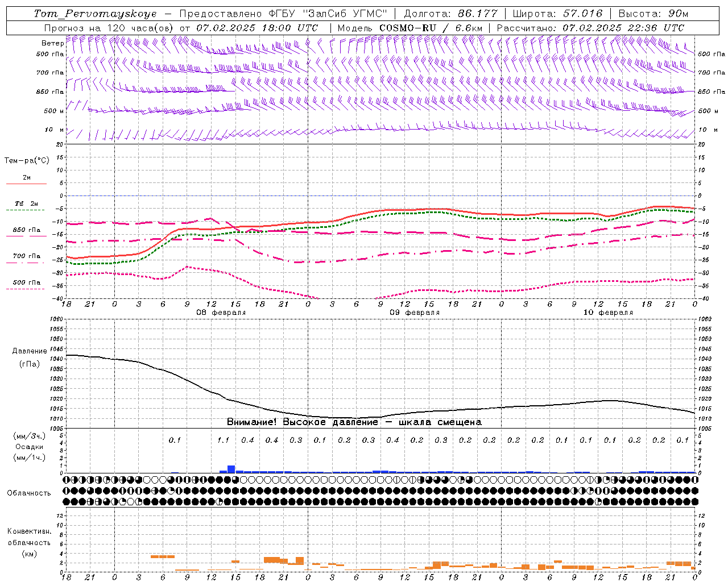Click the tallest blue precipitation bar
Viewport: 728px width, 582px height.
coord(231,469)
